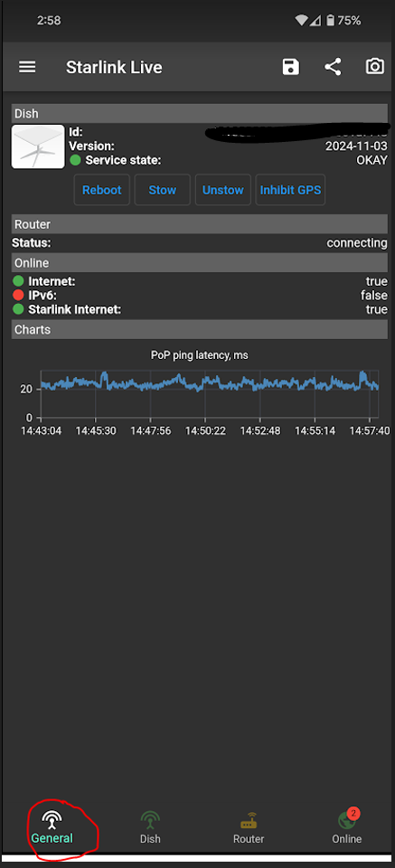Click the Stow button

163,190
